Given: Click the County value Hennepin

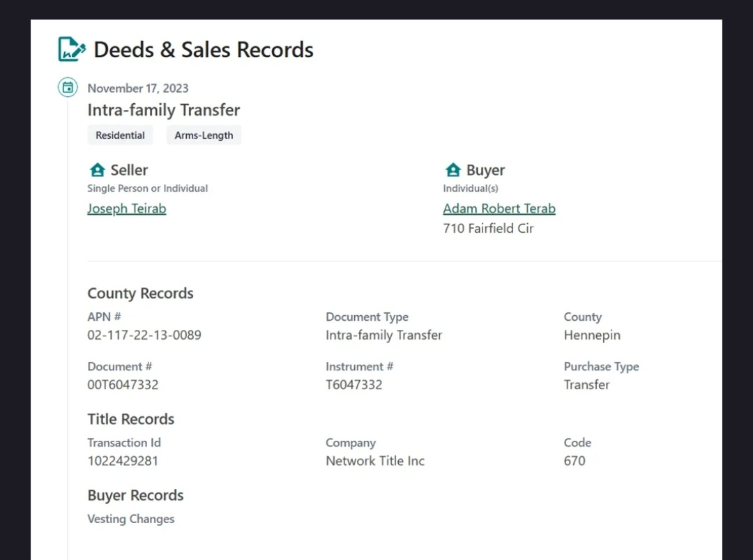Looking at the screenshot, I should 592,335.
